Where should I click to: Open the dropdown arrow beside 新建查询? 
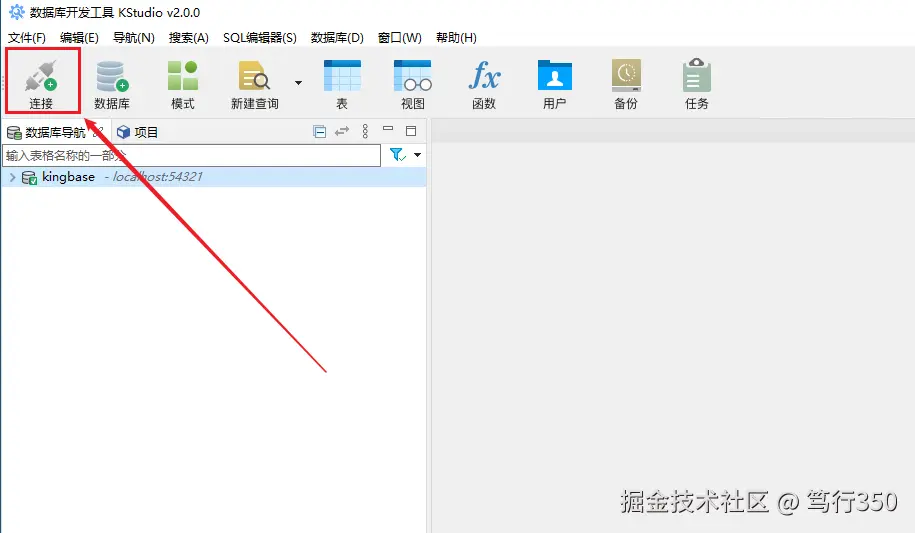298,83
